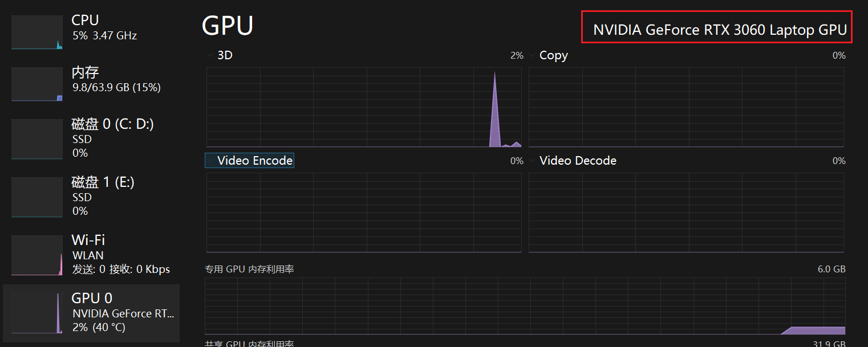Expand the Copy engine dropdown
Screen dimensions: 868x347
[x=533, y=55]
